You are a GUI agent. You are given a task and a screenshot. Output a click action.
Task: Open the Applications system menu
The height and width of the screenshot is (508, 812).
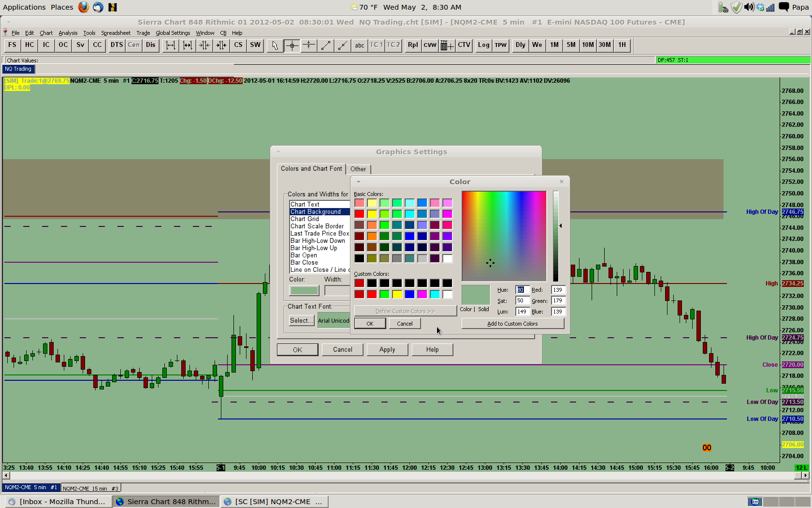tap(24, 7)
